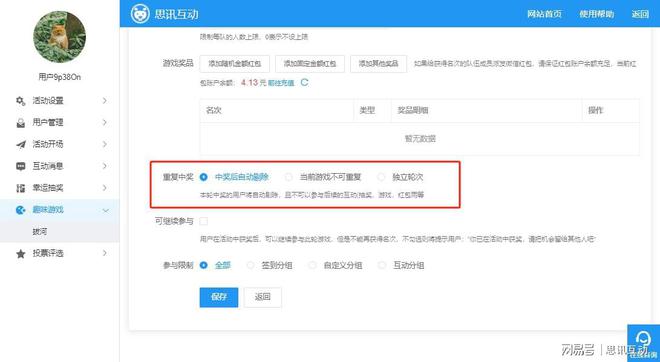Click the 用户管理 person icon in sidebar
The height and width of the screenshot is (362, 660).
pyautogui.click(x=20, y=122)
